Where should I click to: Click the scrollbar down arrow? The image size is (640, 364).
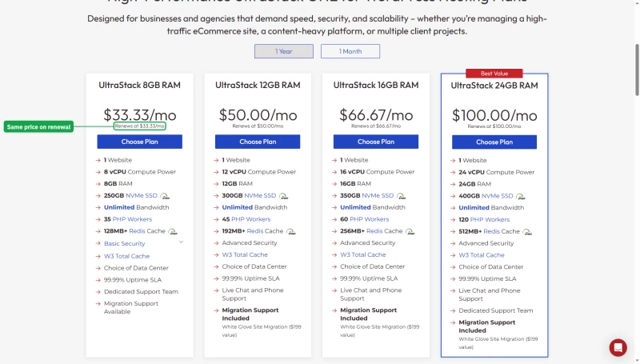tap(637, 361)
